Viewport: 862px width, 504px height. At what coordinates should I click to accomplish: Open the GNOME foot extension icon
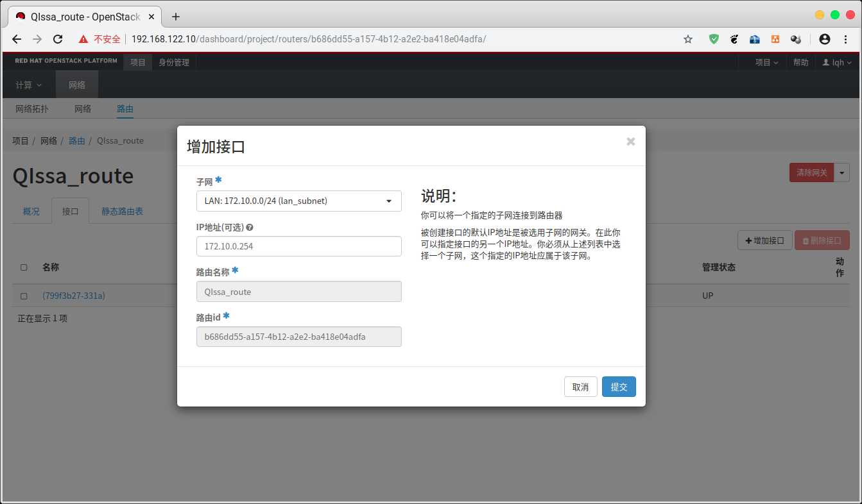(734, 39)
